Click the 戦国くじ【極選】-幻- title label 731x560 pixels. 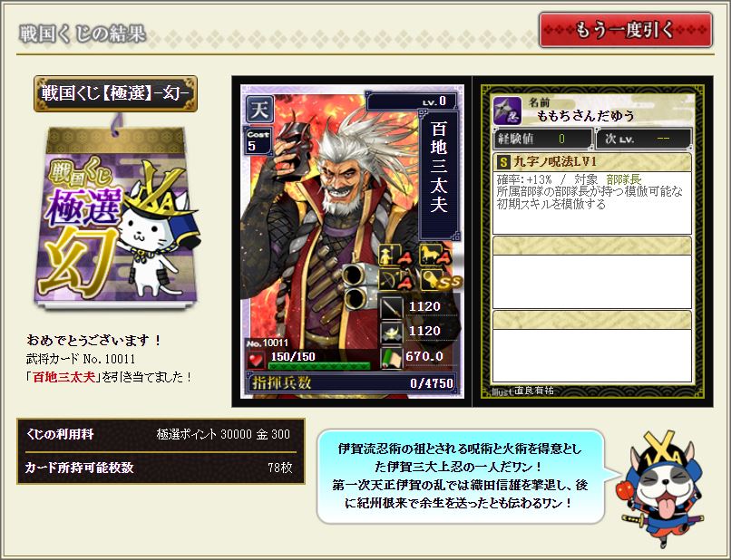point(115,93)
